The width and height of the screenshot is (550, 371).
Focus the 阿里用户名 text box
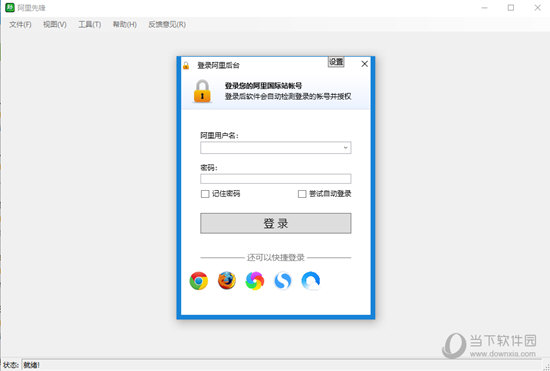coord(271,148)
